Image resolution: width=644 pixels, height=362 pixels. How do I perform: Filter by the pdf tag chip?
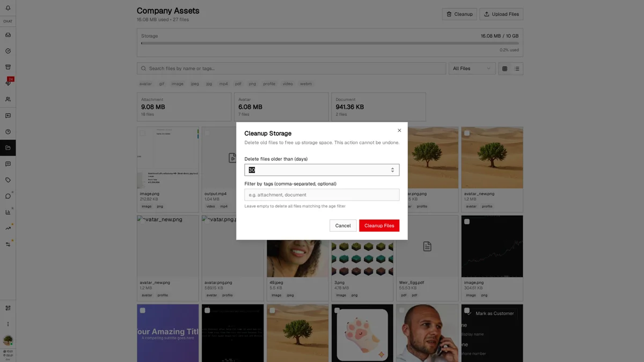pyautogui.click(x=238, y=84)
